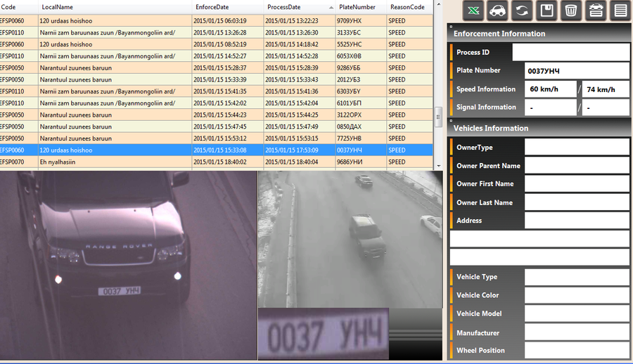Select the row with plate 6303УБҮ
Viewport: 633px width, 364px height.
216,91
